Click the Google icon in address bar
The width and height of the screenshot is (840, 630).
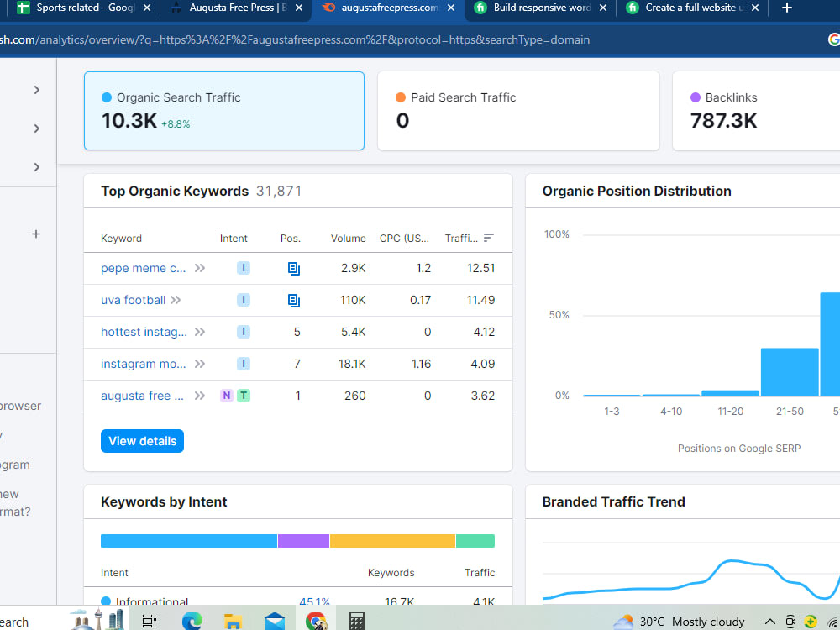click(x=833, y=39)
